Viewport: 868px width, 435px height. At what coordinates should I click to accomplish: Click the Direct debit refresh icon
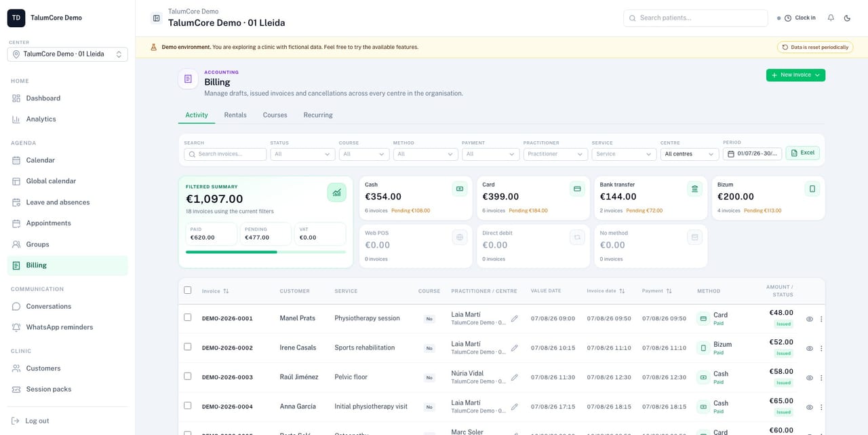(577, 237)
